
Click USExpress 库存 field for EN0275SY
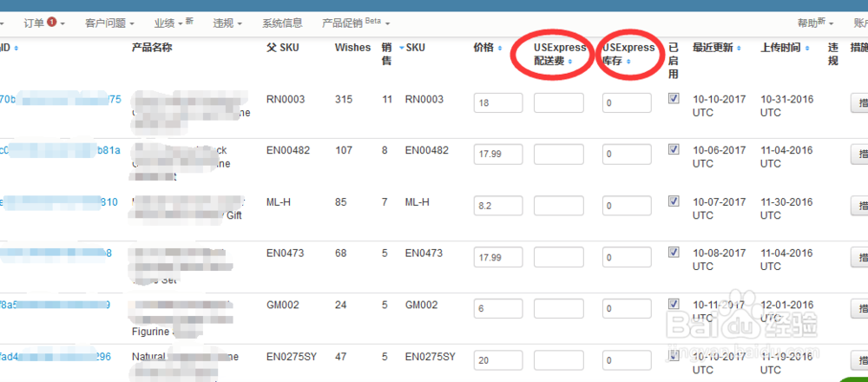(628, 360)
